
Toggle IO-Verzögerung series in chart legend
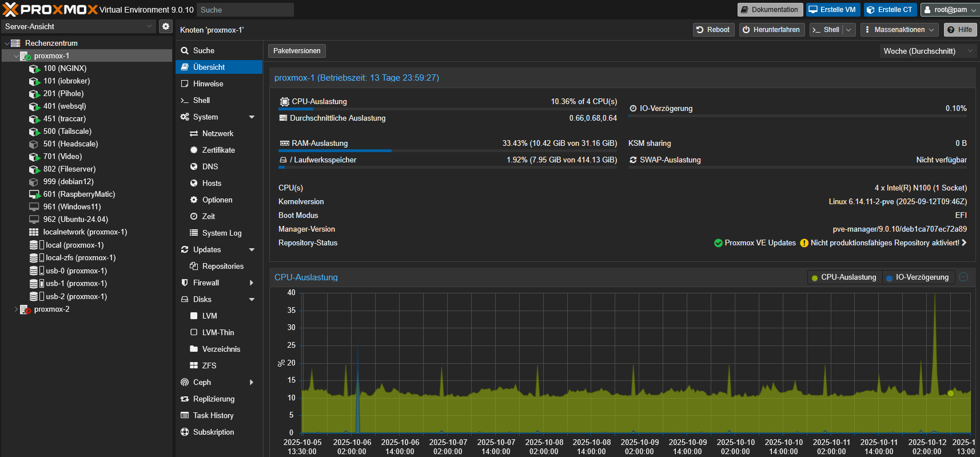(x=917, y=277)
